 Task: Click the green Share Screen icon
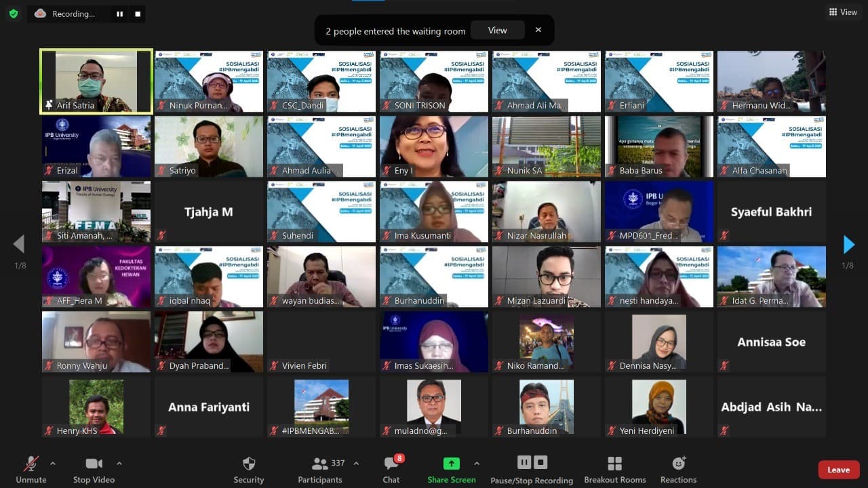point(451,464)
